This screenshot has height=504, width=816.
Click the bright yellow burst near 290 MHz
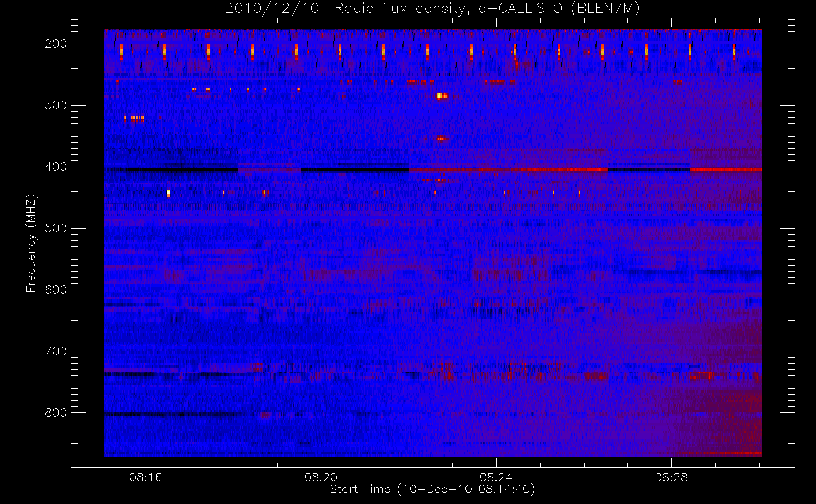click(x=442, y=96)
